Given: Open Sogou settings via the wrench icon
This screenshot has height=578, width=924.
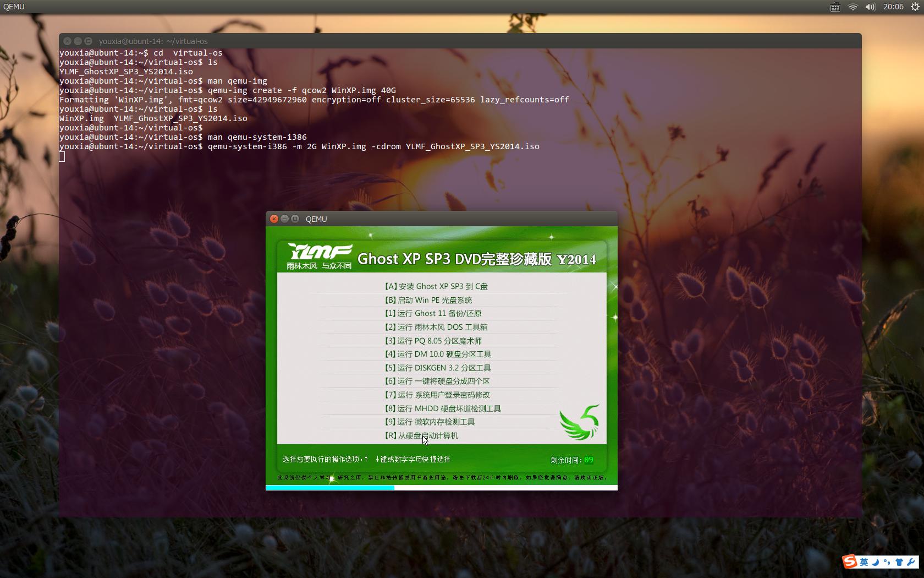Looking at the screenshot, I should pos(911,562).
